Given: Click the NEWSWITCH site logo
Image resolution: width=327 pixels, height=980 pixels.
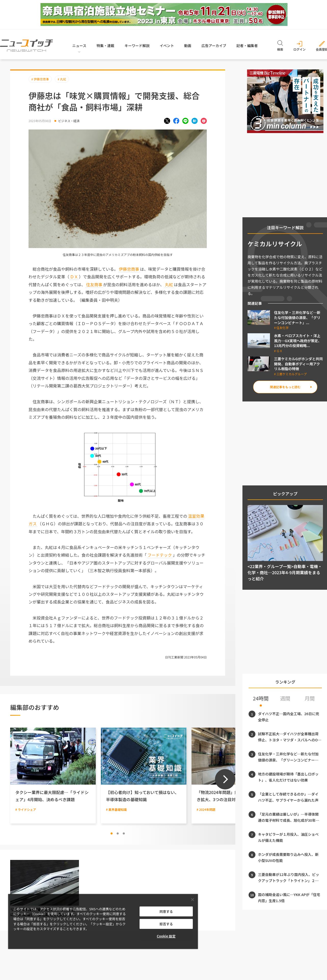Looking at the screenshot, I should click(x=26, y=45).
